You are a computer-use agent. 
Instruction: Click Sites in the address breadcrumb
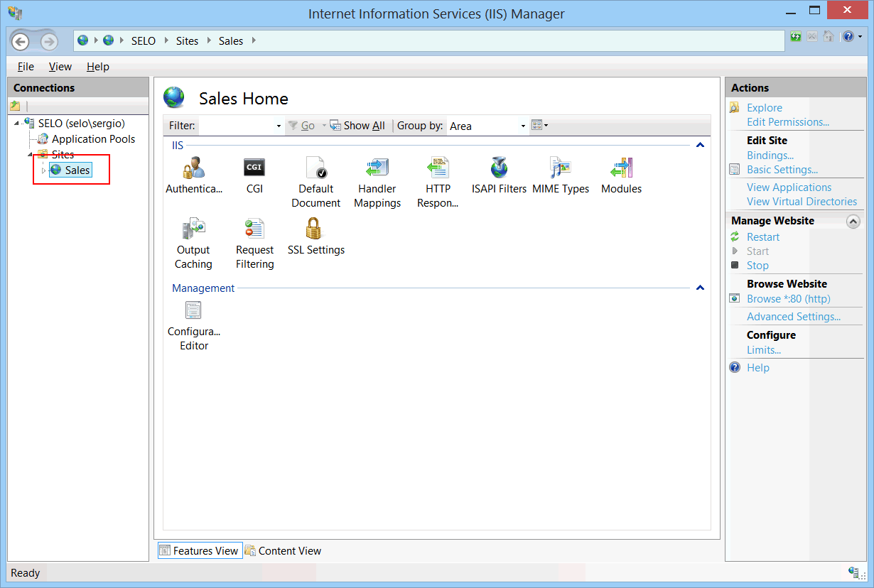[x=188, y=41]
